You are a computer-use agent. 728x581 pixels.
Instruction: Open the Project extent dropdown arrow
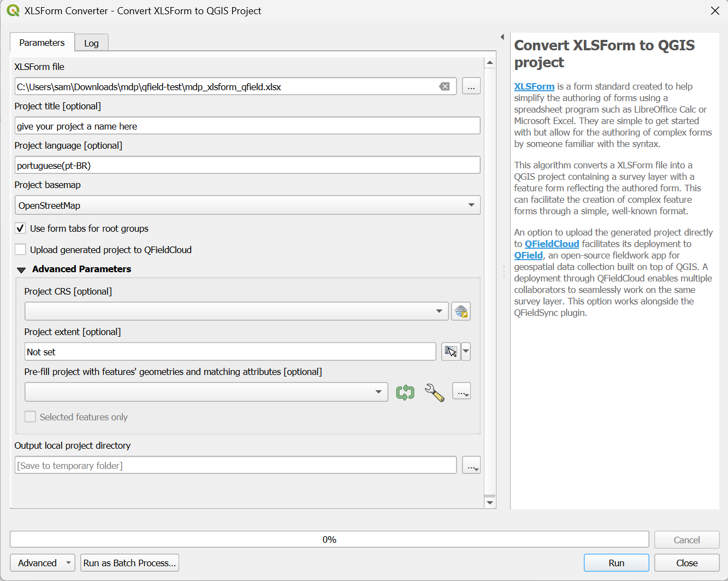pyautogui.click(x=465, y=351)
